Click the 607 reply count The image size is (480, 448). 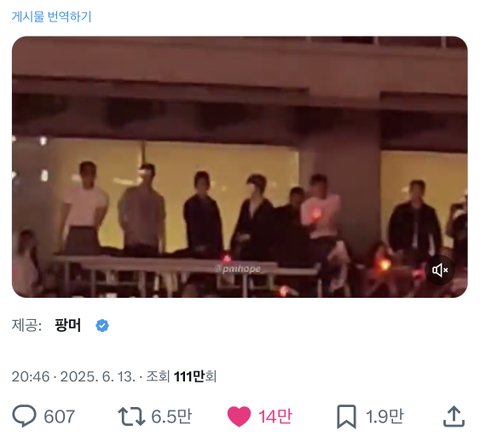click(x=59, y=416)
